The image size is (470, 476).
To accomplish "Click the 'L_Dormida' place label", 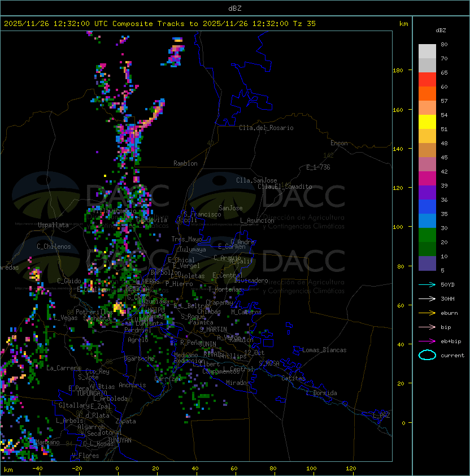I will point(321,393).
